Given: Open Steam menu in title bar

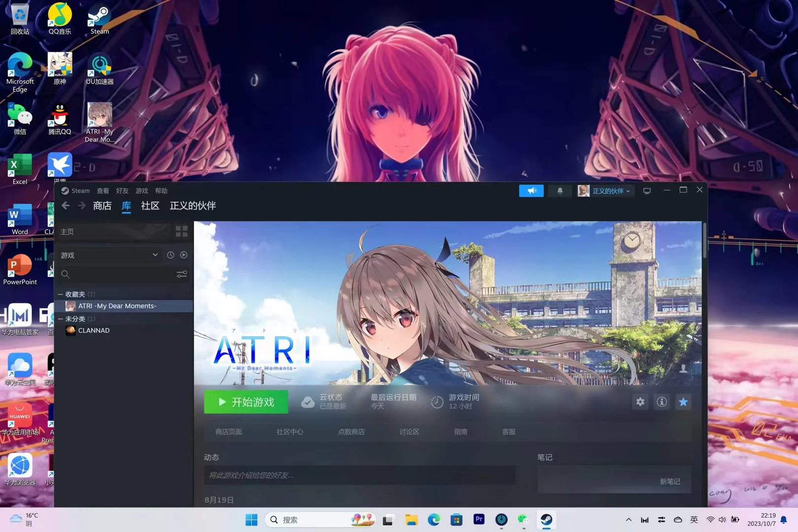Looking at the screenshot, I should 75,191.
